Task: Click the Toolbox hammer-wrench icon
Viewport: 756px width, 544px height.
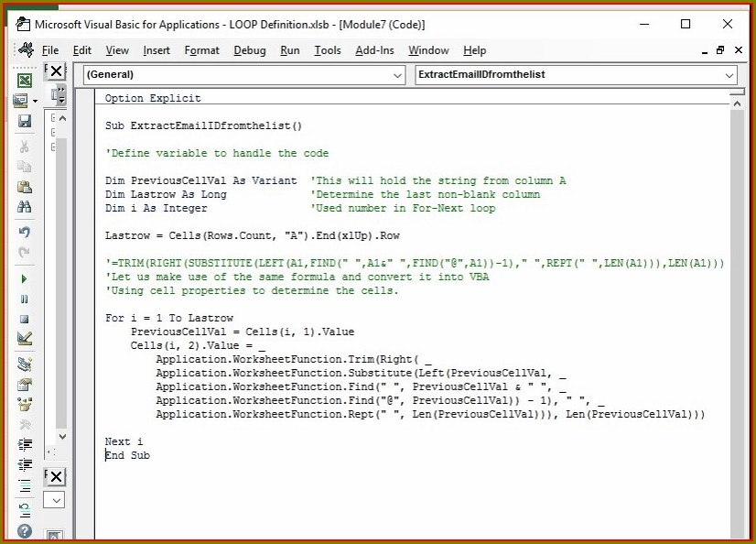Action: tap(25, 424)
